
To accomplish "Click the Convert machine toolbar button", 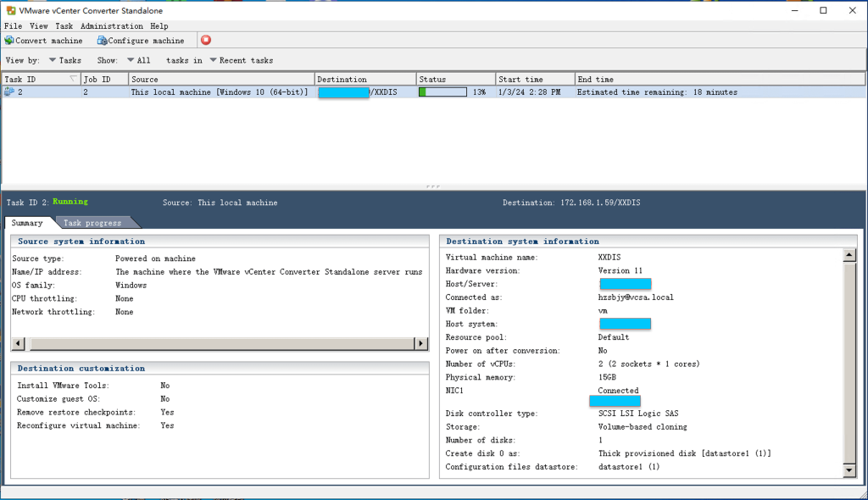I will point(43,41).
